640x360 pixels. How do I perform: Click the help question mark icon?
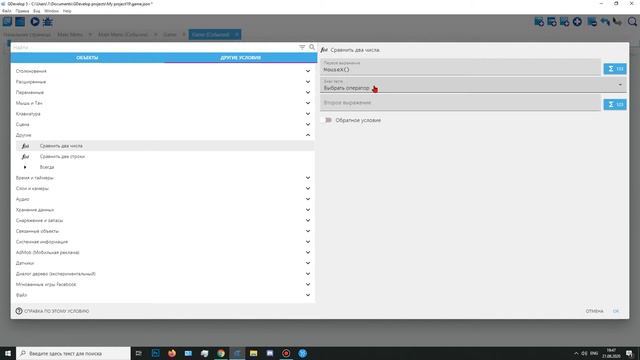click(x=19, y=311)
